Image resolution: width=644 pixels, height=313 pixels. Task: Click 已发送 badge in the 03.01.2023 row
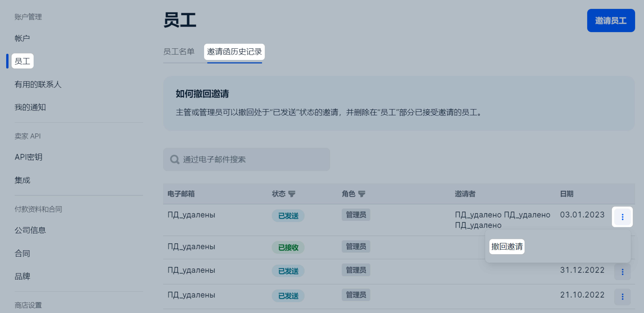[288, 216]
